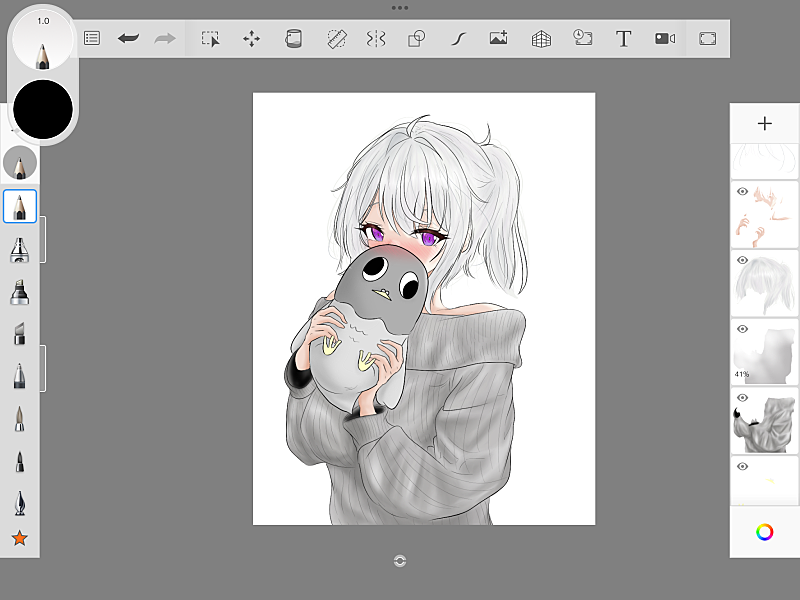Viewport: 800px width, 600px height.
Task: Pick the Chisel tip marker brush
Action: tap(19, 334)
